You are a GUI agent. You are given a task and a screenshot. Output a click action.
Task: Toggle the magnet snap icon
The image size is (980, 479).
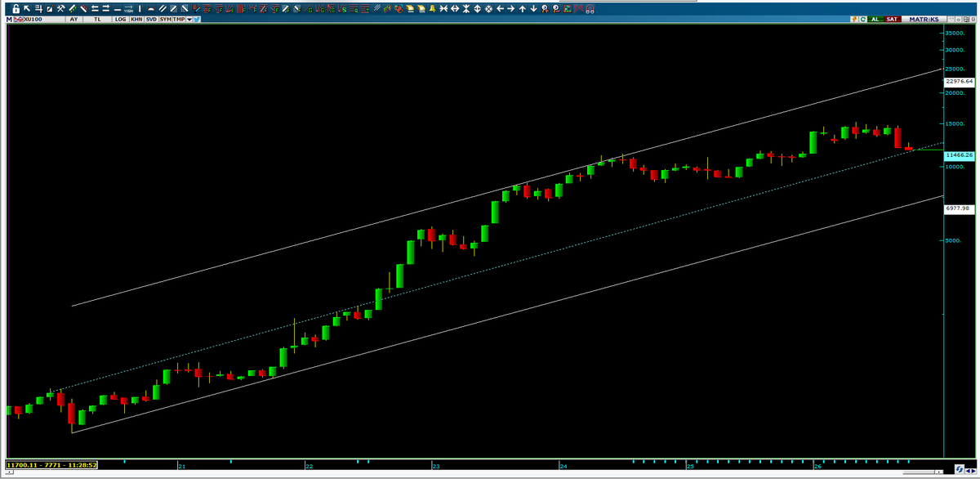(590, 9)
